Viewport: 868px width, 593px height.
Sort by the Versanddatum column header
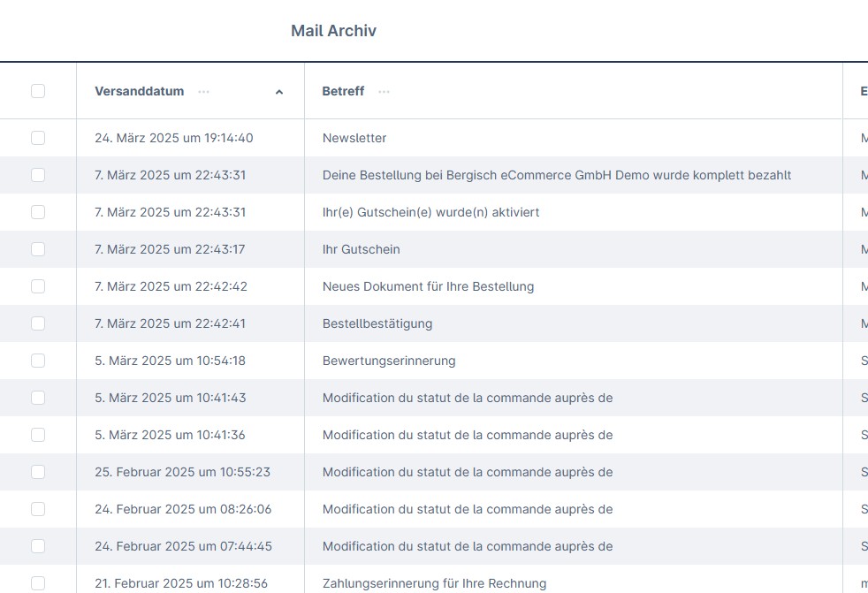pos(140,91)
